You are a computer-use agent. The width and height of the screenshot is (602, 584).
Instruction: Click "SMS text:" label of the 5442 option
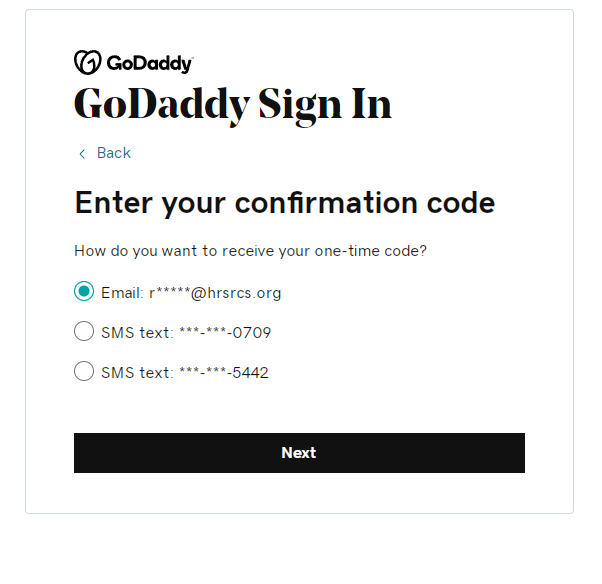point(137,373)
